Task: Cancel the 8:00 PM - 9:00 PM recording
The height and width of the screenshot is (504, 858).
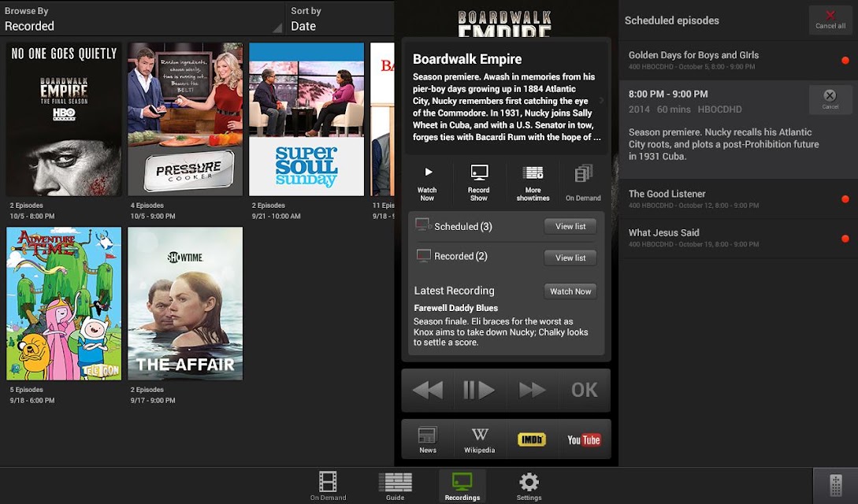Action: 830,99
